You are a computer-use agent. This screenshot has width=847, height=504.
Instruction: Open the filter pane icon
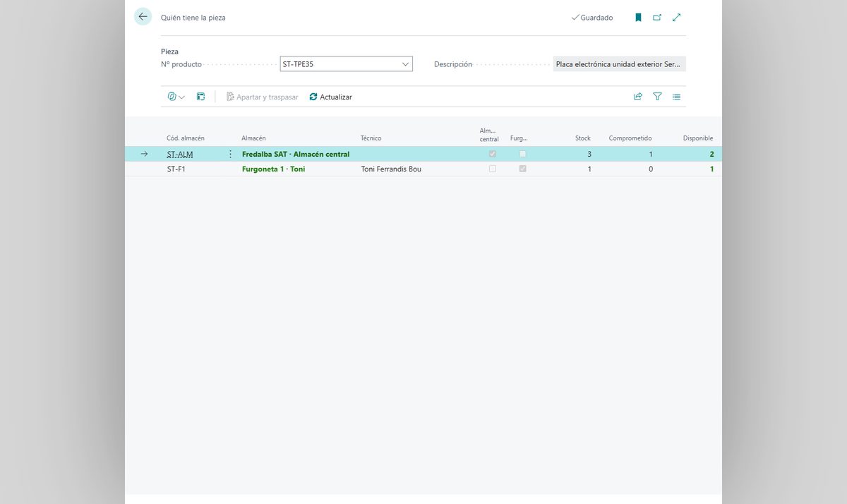pos(657,97)
